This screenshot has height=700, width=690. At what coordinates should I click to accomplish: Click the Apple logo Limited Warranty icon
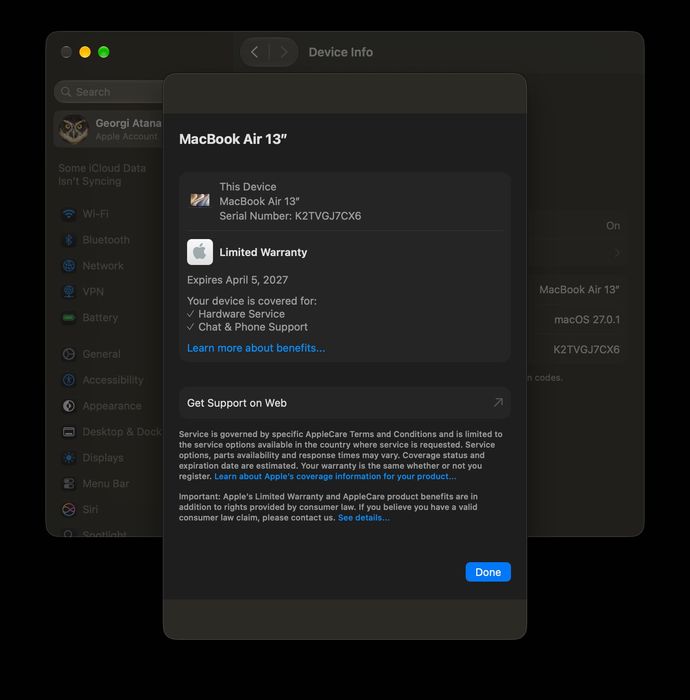[200, 252]
